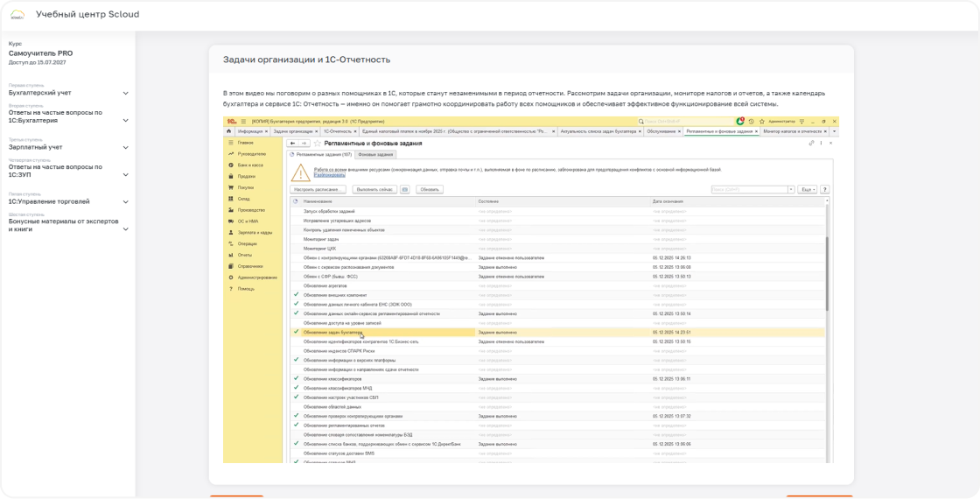
Task: Toggle checkmark for Обновление настроек участников СБП
Action: (297, 397)
